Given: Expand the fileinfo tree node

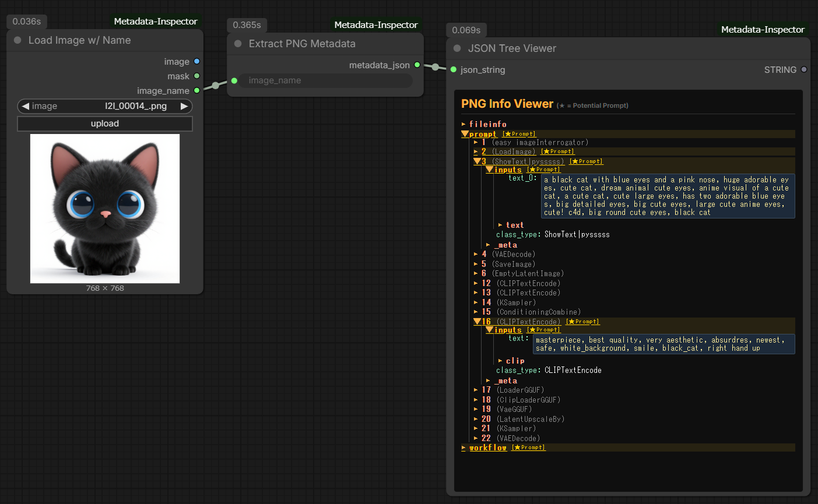Looking at the screenshot, I should tap(464, 124).
